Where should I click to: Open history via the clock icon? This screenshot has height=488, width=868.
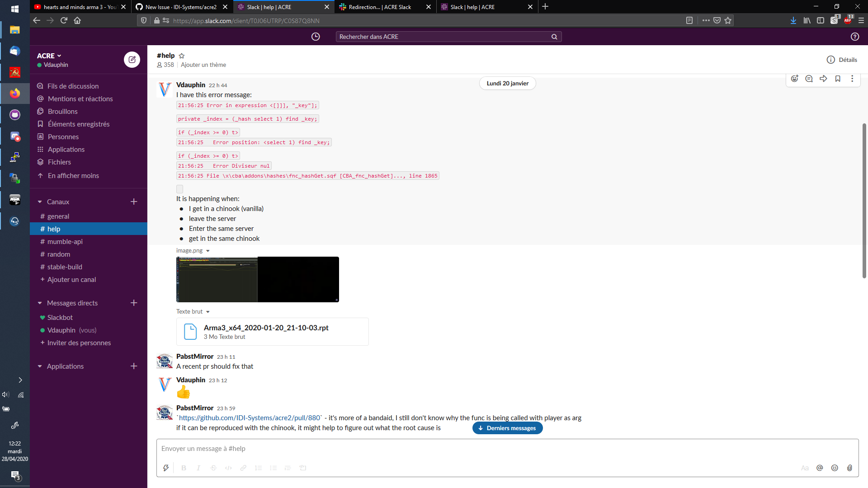pos(316,37)
